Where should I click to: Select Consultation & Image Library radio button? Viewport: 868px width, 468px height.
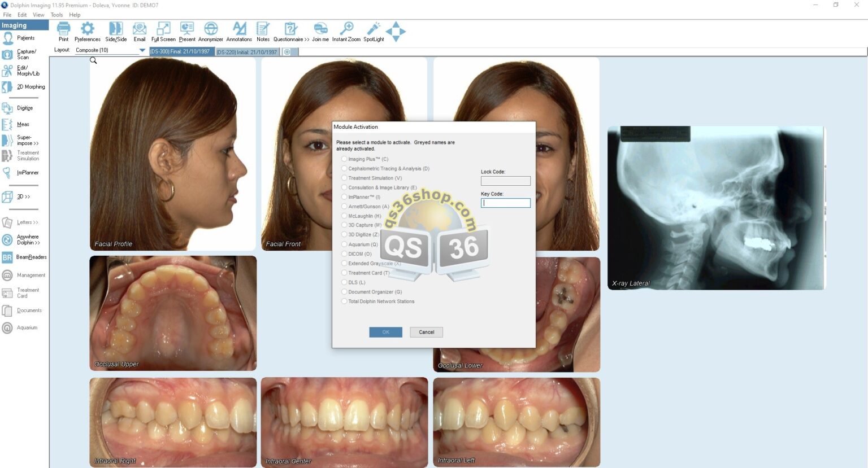click(344, 187)
